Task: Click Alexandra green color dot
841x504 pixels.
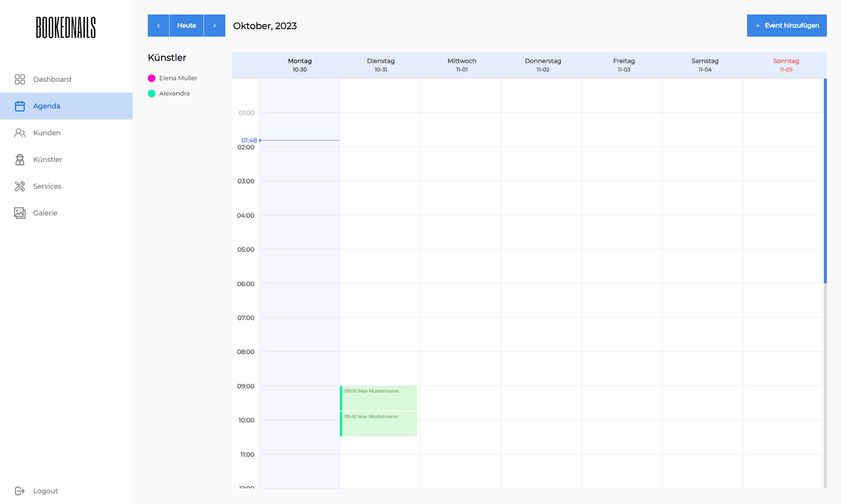Action: [x=152, y=94]
